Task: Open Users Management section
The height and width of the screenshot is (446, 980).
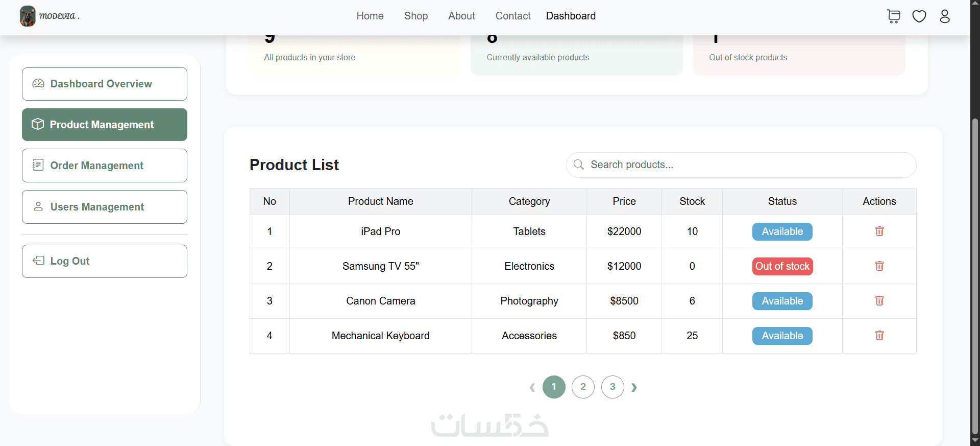Action: (105, 207)
